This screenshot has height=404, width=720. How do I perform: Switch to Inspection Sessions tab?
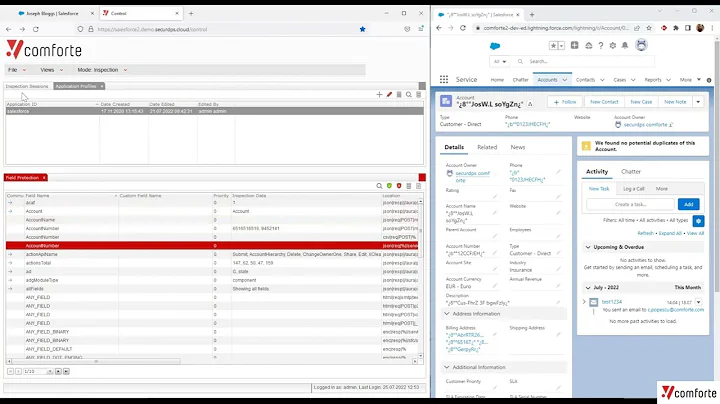(x=27, y=86)
